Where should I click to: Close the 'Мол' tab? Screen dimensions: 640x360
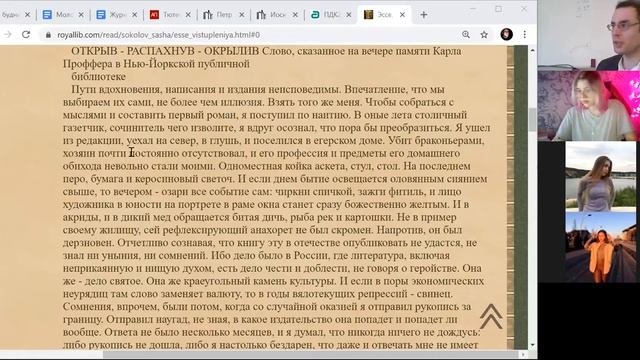[81, 15]
